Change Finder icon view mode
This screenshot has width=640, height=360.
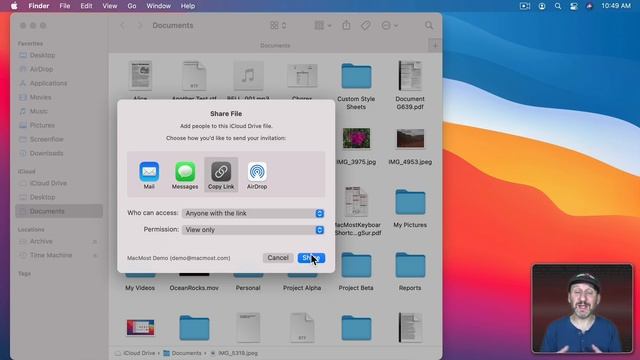[x=278, y=25]
